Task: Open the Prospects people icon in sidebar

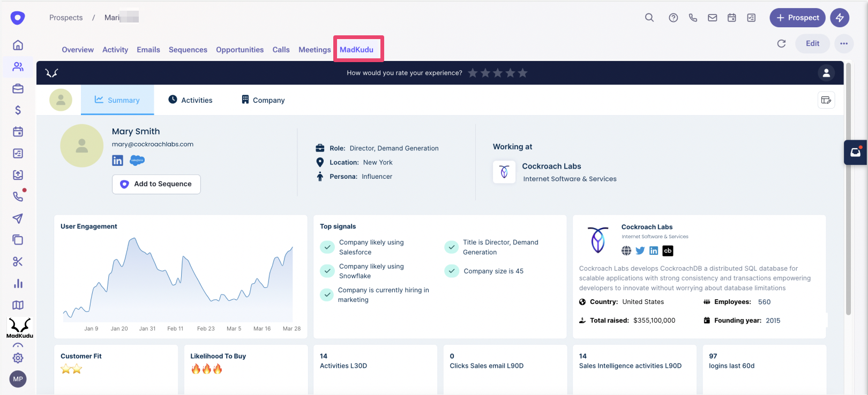Action: point(18,67)
